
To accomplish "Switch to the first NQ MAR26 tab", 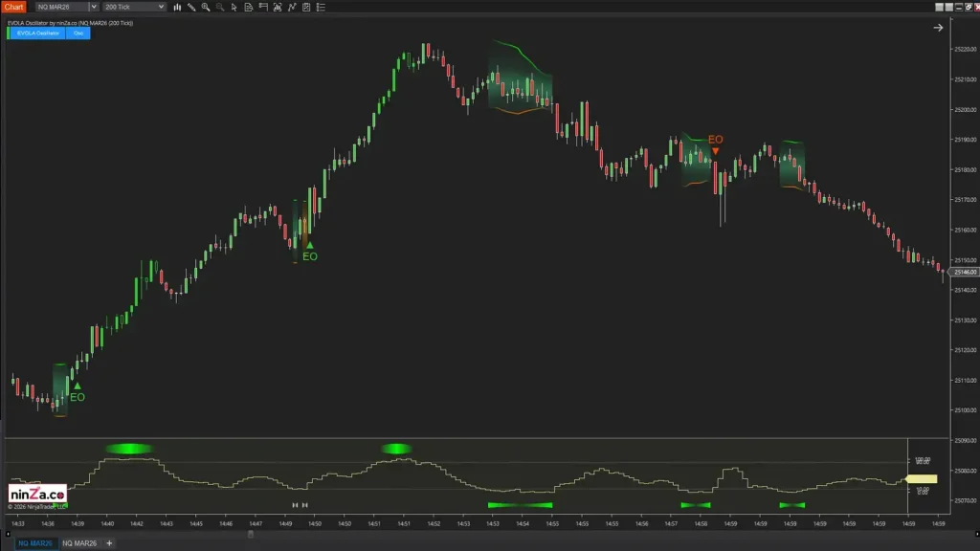I will (x=33, y=543).
